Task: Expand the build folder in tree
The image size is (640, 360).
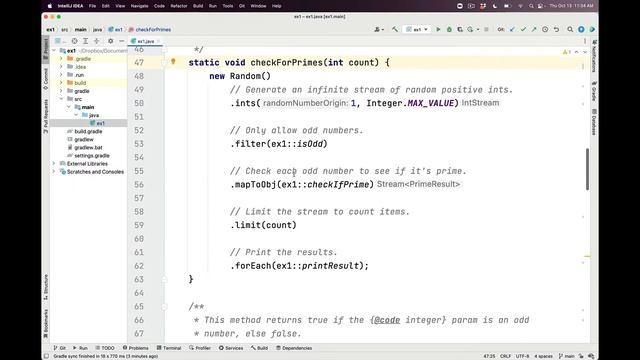Action: pos(61,83)
